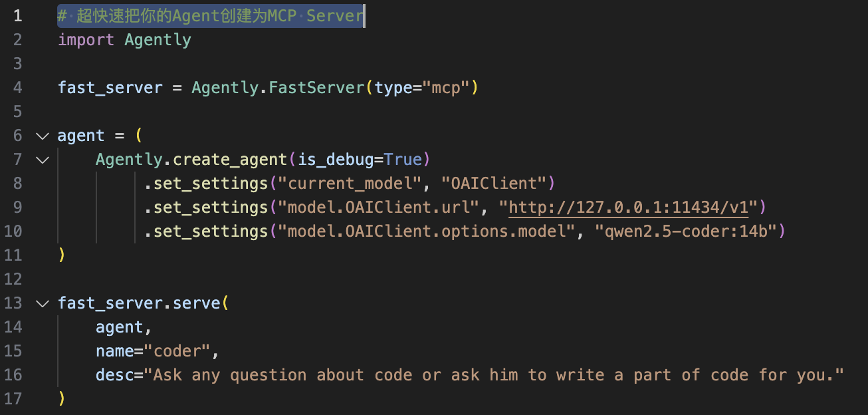Click the comment on line 1
868x415 pixels.
tap(211, 16)
